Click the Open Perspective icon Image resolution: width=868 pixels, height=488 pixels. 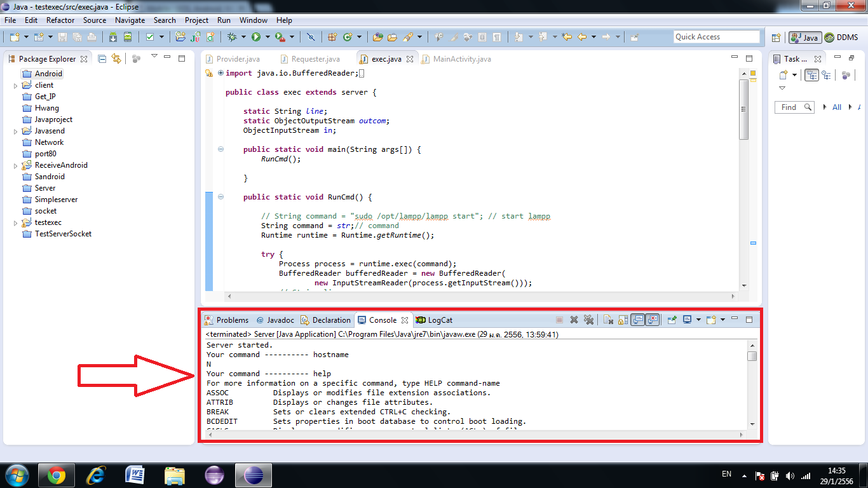[775, 37]
